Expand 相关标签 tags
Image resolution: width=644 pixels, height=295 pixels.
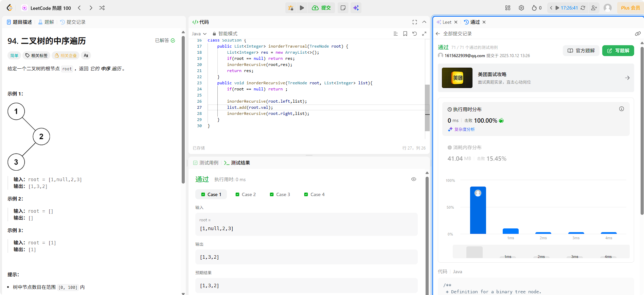click(36, 55)
